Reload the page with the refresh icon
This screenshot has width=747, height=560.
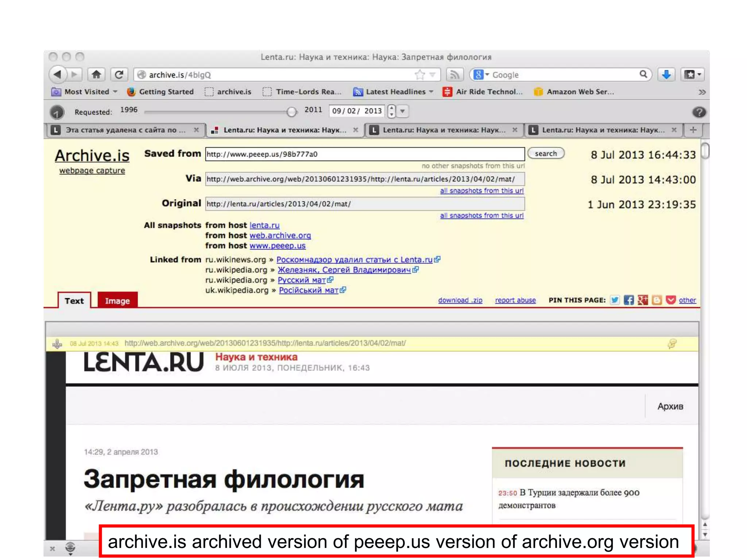tap(119, 75)
